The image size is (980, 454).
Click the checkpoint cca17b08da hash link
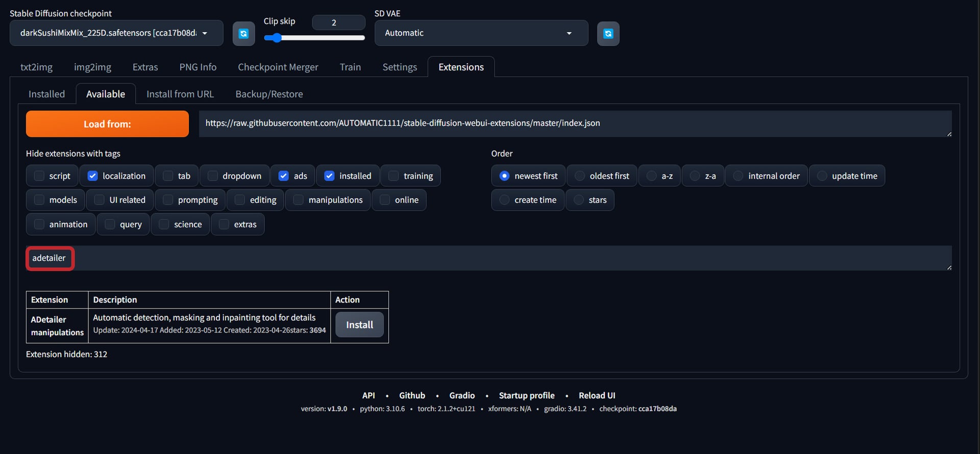coord(657,409)
